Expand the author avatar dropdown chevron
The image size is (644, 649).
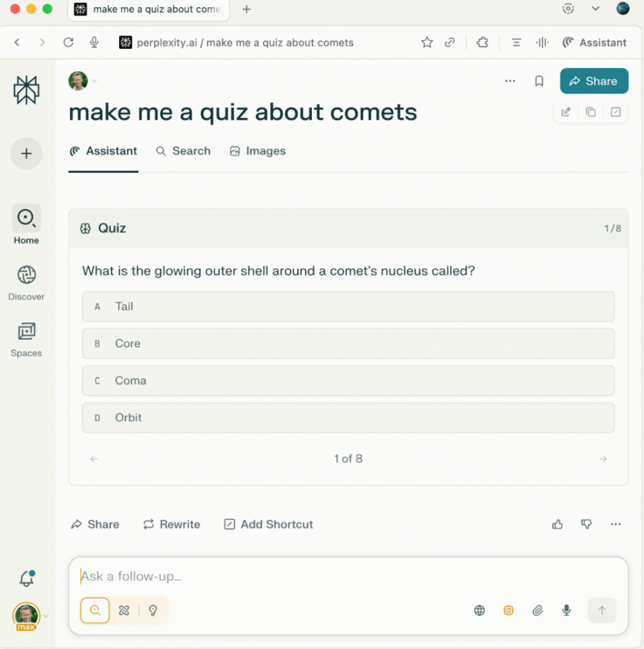(x=94, y=81)
